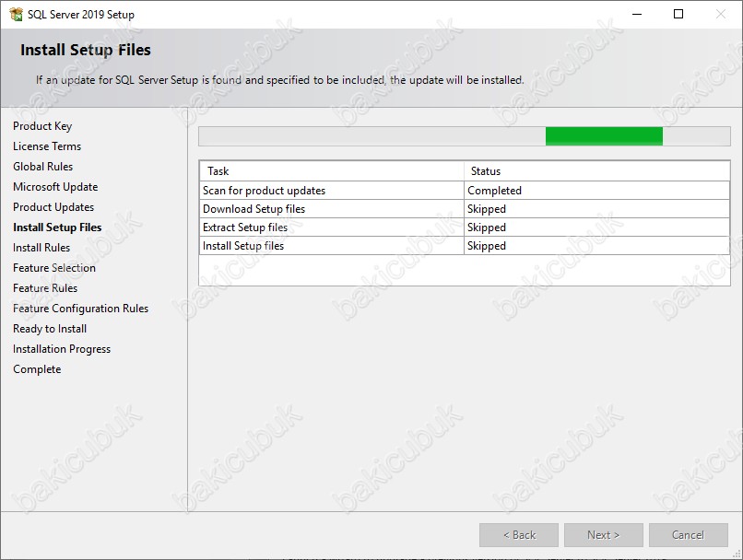Select the Product Updates step
The height and width of the screenshot is (560, 743).
[53, 207]
